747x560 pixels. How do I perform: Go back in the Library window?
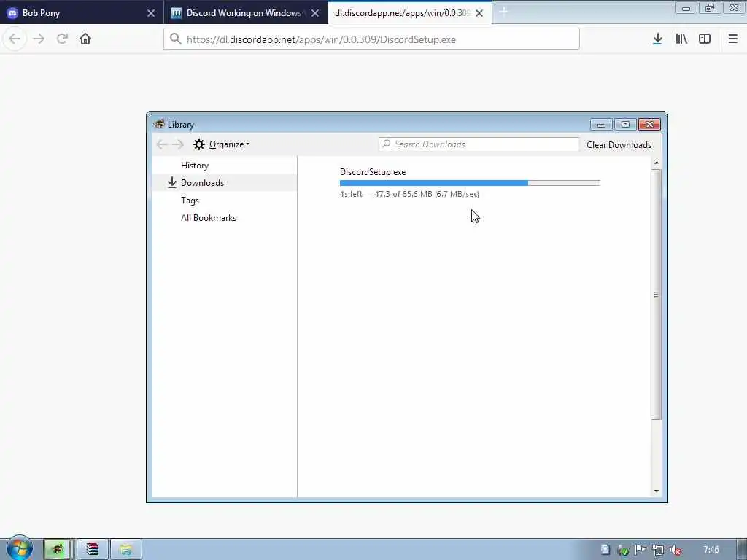pos(162,144)
